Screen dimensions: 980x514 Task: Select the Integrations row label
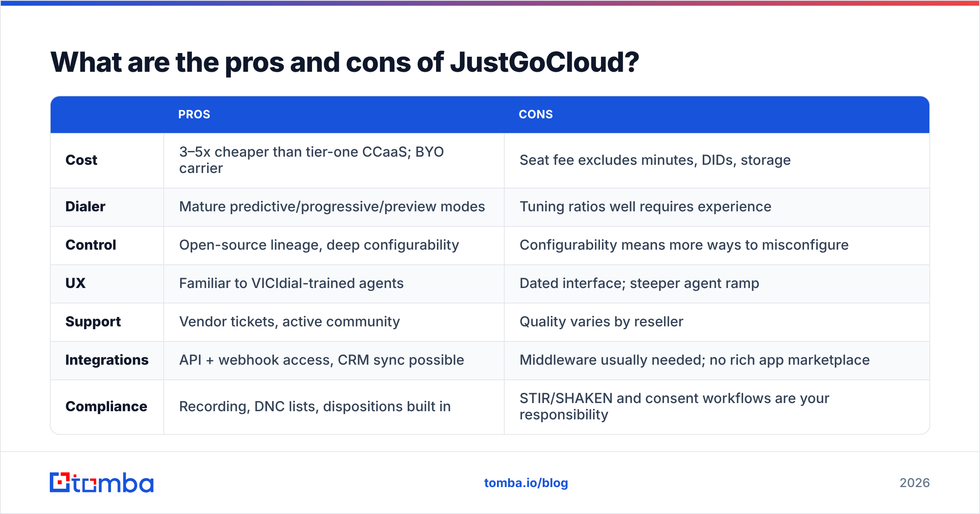pos(107,360)
